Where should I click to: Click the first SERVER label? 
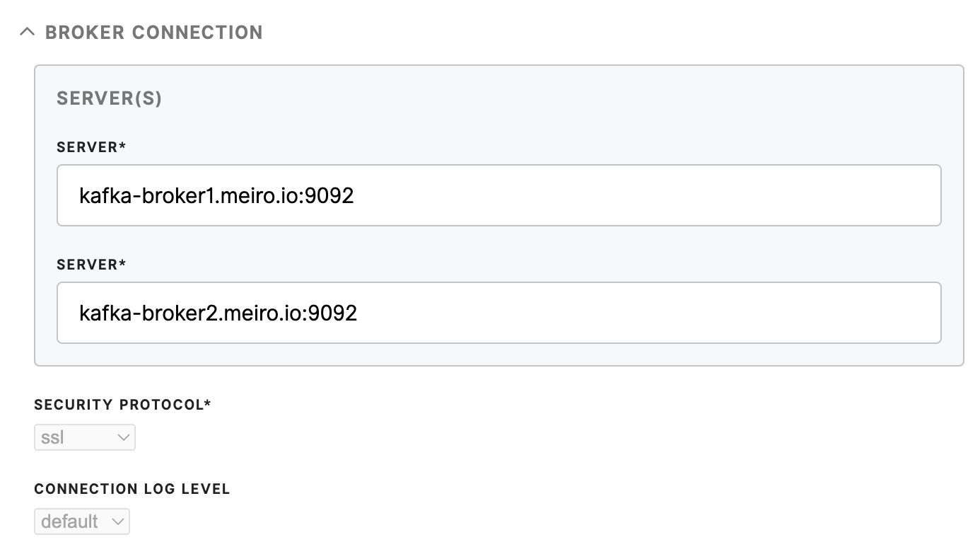[x=91, y=147]
